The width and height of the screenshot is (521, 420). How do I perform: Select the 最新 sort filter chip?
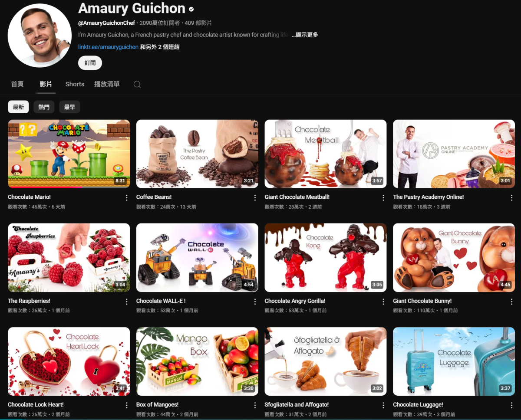[18, 107]
